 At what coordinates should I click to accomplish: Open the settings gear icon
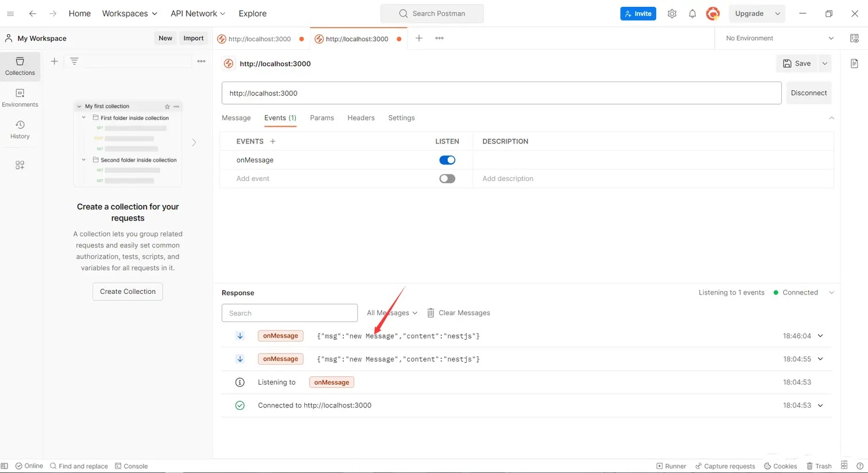pos(672,14)
